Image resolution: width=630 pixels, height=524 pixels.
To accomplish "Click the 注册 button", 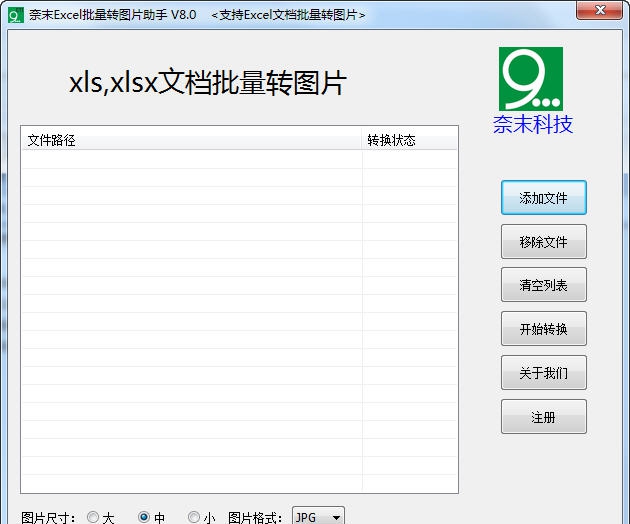I will tap(544, 417).
